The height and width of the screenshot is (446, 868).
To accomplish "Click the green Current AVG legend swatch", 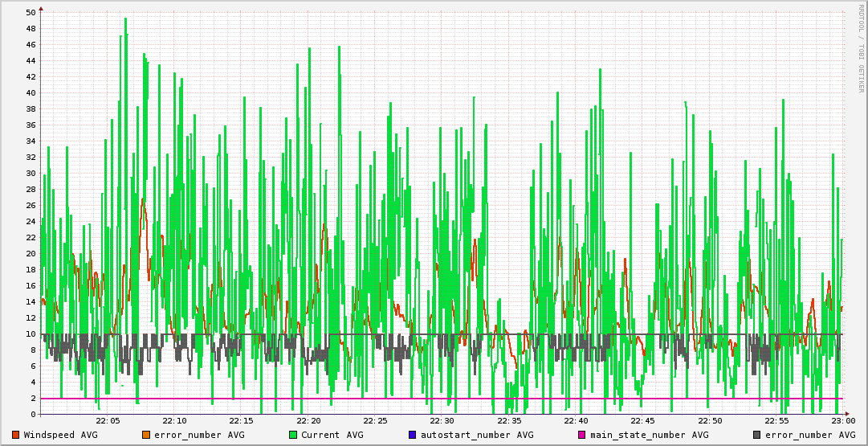I will [x=293, y=435].
